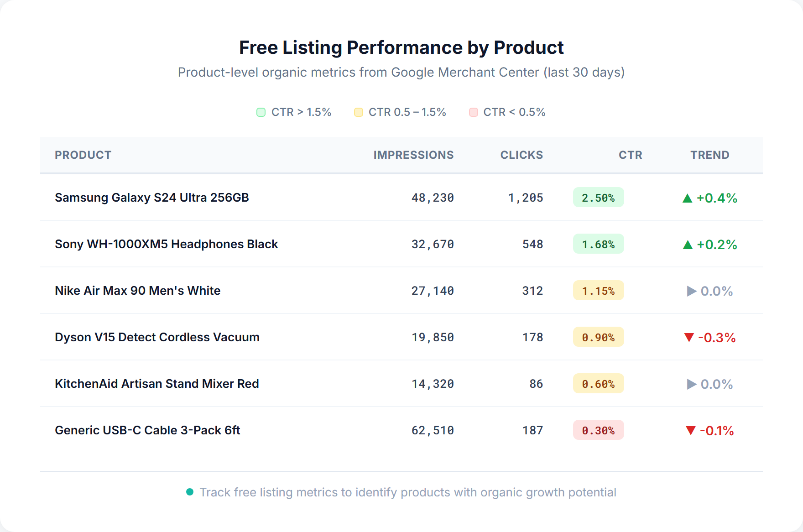Click the red CTR badge showing 0.30%

(598, 430)
